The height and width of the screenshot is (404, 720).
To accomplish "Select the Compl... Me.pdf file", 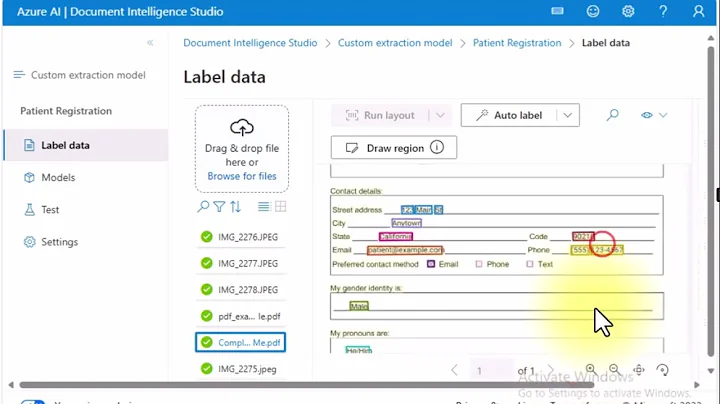I will 241,342.
